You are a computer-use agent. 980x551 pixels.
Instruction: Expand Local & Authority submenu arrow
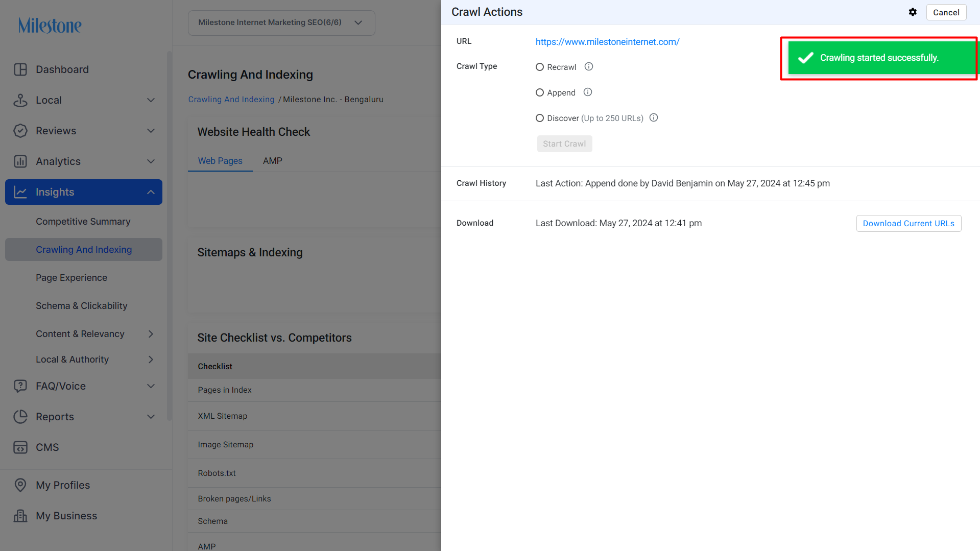click(x=151, y=360)
